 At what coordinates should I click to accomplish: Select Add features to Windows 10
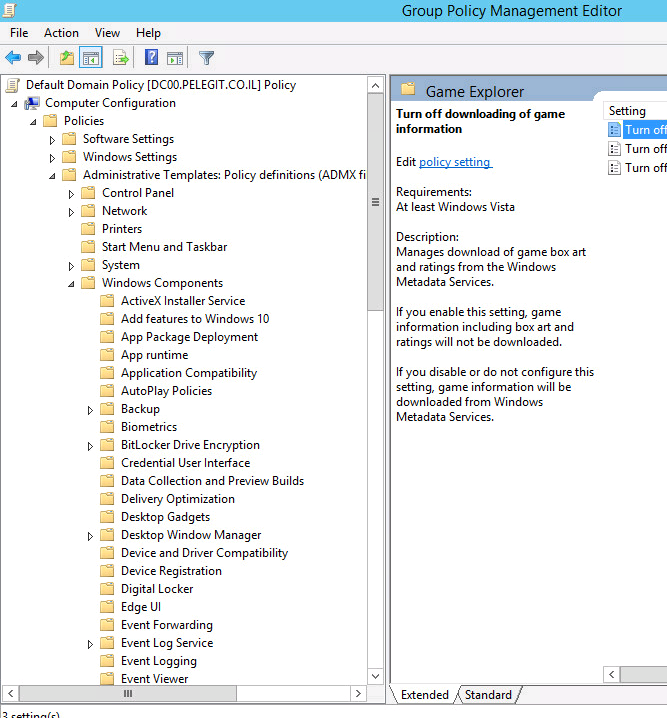[195, 319]
